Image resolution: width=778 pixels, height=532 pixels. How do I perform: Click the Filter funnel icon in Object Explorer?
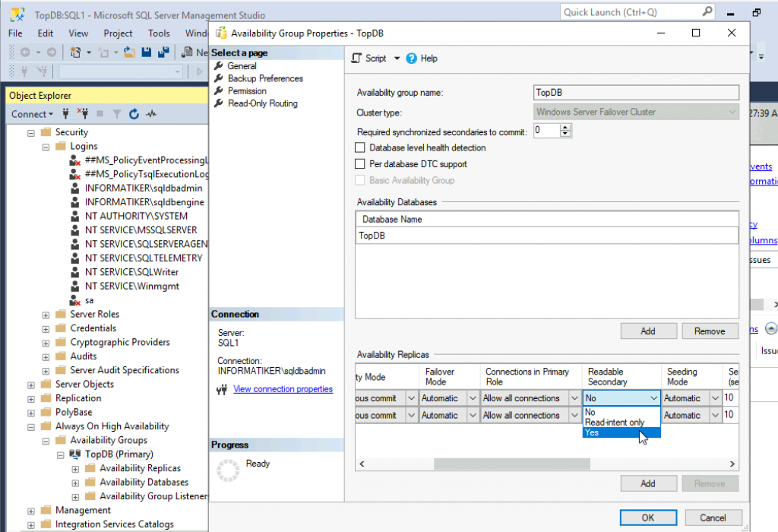pos(116,114)
